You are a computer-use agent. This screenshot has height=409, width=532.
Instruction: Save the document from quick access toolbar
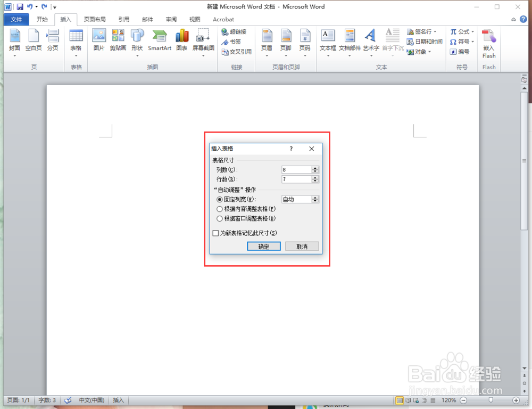coord(20,6)
